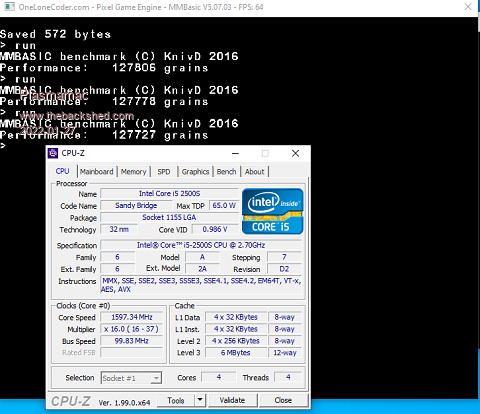Minimize the CPU-Z window
This screenshot has width=480, height=414.
tap(235, 153)
